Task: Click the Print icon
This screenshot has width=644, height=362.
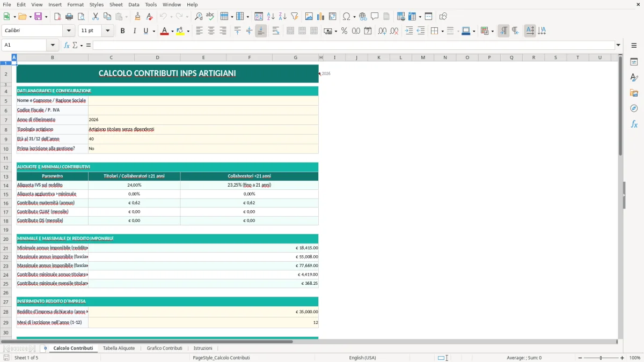Action: [69, 17]
